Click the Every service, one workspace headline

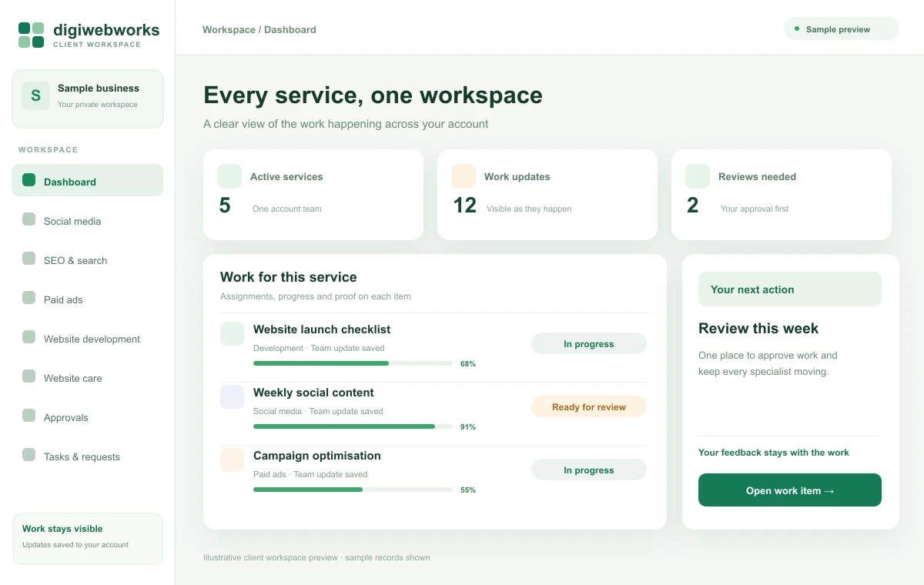click(373, 95)
